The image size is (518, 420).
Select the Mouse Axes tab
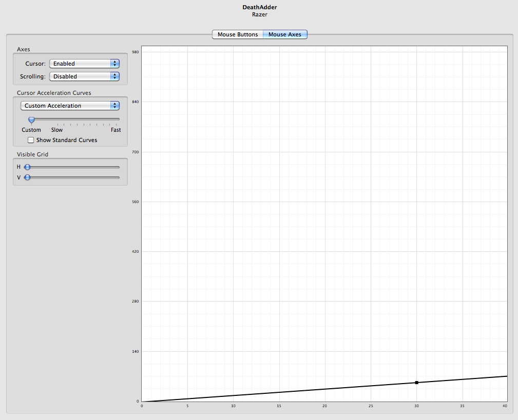(285, 34)
